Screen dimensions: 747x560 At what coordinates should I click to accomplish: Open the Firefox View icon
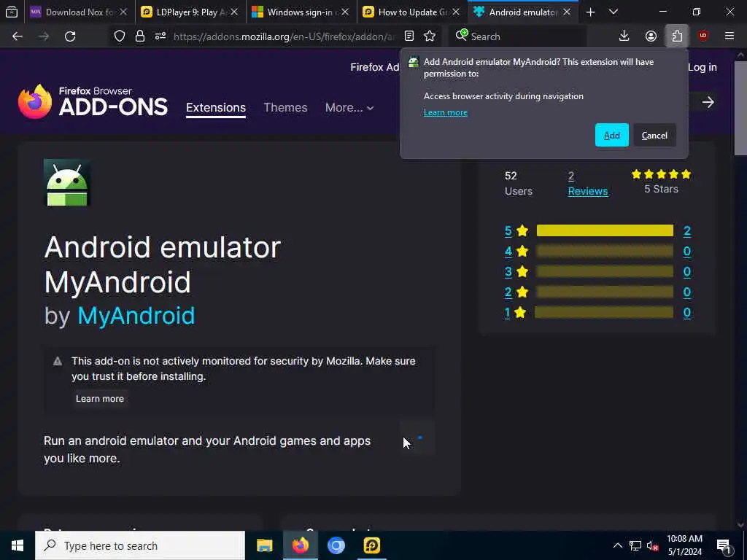[12, 12]
